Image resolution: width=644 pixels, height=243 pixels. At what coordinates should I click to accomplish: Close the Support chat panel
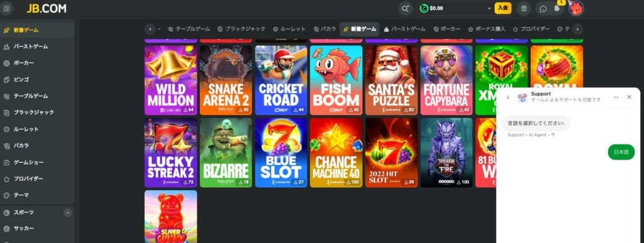629,97
